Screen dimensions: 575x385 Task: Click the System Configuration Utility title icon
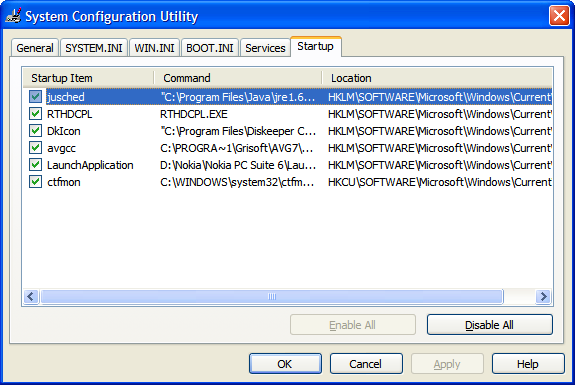(x=13, y=16)
